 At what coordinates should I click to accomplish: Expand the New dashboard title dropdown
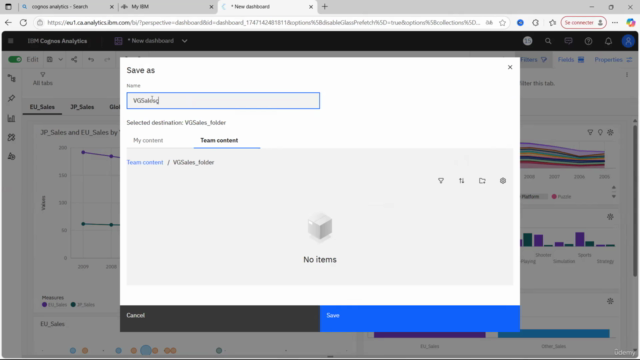[184, 41]
